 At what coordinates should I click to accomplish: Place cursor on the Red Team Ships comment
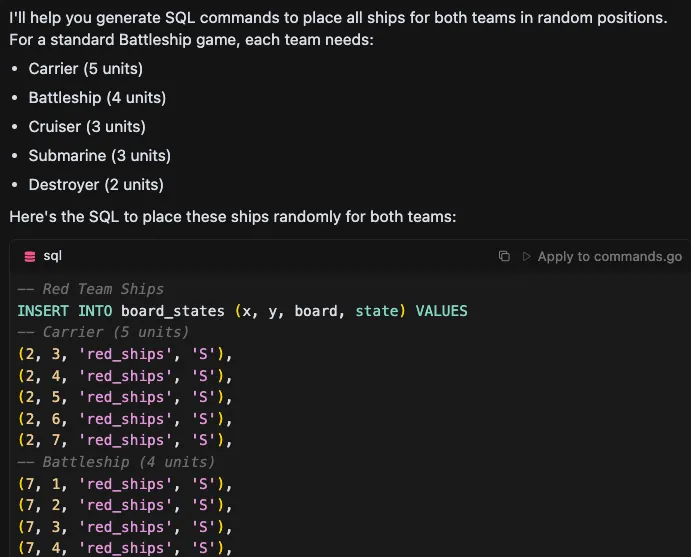(90, 289)
